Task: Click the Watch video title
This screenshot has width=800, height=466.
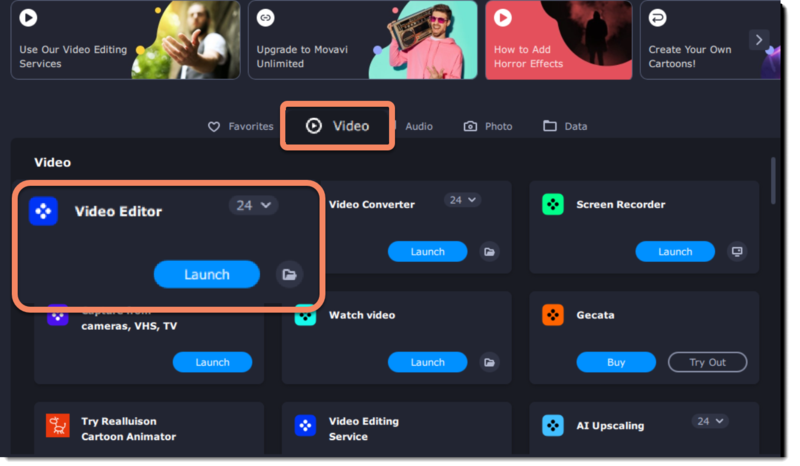Action: point(362,315)
